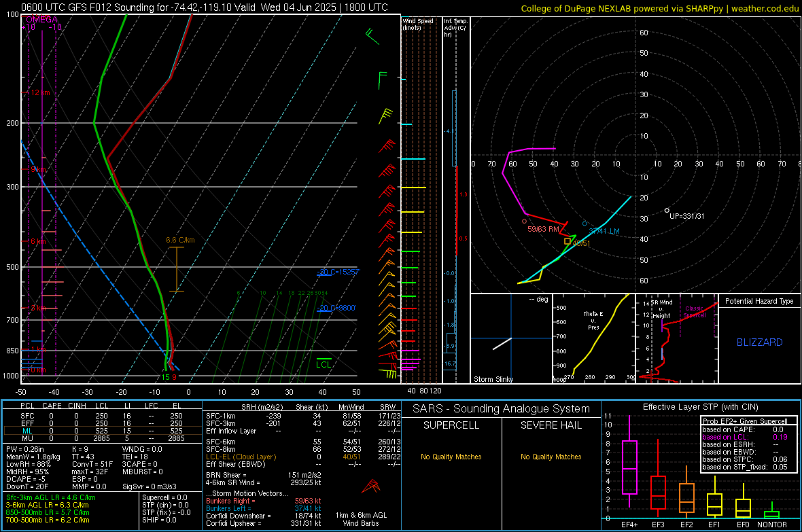This screenshot has width=802, height=532.
Task: Click the 'Theta-E v. Pres' inset label
Action: click(x=593, y=320)
